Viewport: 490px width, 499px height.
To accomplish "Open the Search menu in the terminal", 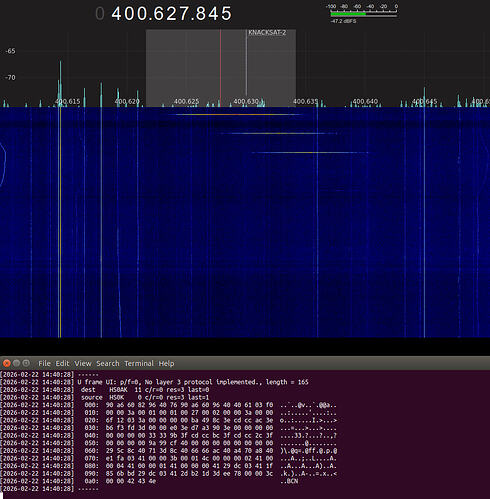I will (108, 363).
